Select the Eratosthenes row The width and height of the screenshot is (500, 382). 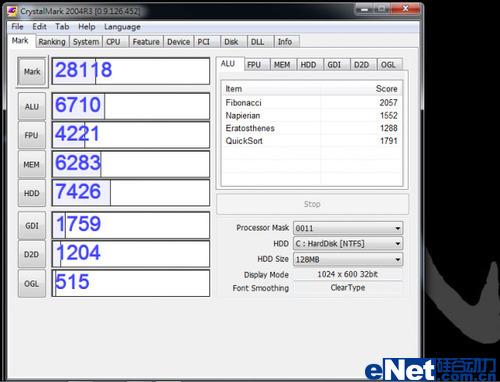(x=311, y=128)
